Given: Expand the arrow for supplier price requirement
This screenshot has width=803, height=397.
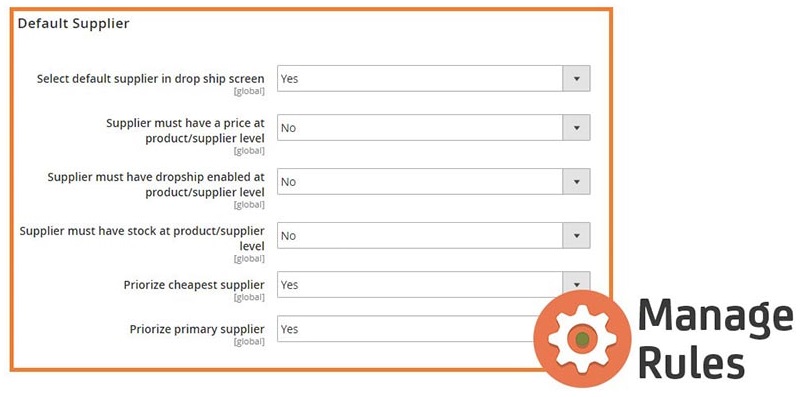Looking at the screenshot, I should click(577, 128).
